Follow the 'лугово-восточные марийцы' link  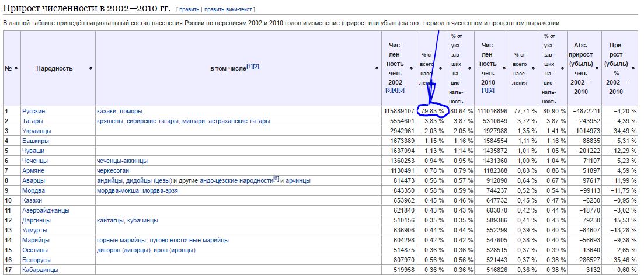[x=189, y=240]
